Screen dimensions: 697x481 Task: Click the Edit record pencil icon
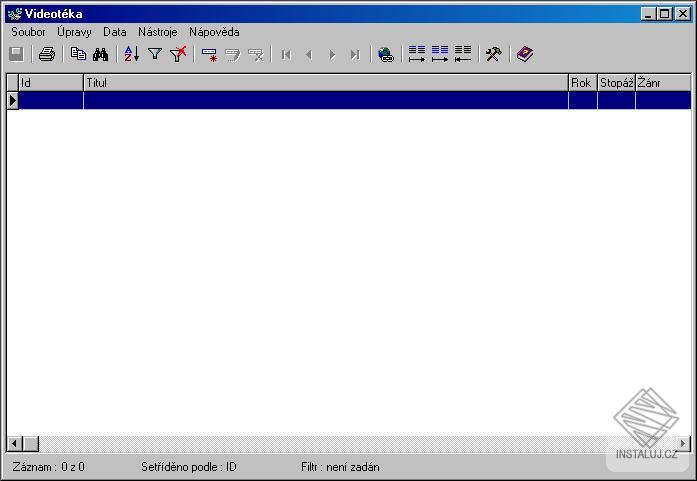click(x=232, y=54)
